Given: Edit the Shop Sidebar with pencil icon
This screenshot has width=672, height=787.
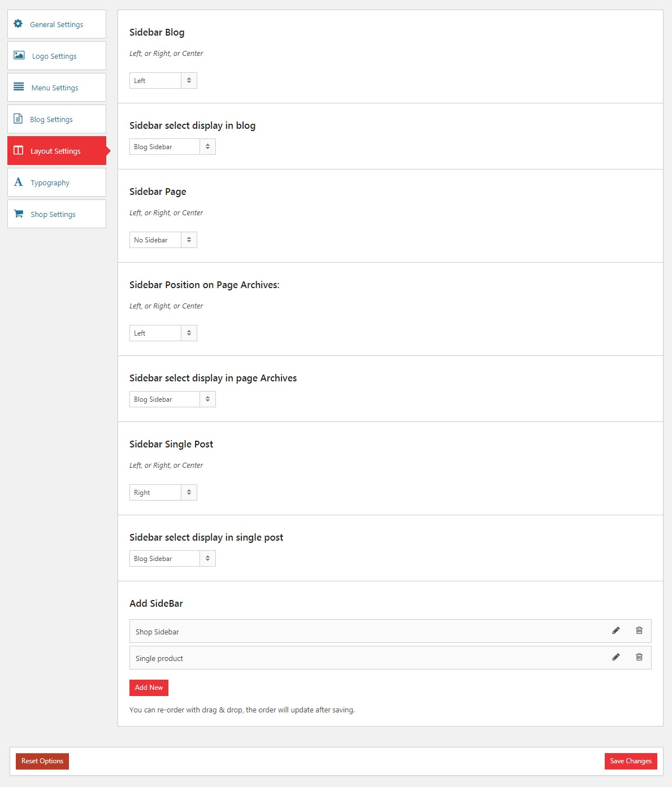Looking at the screenshot, I should pos(616,631).
